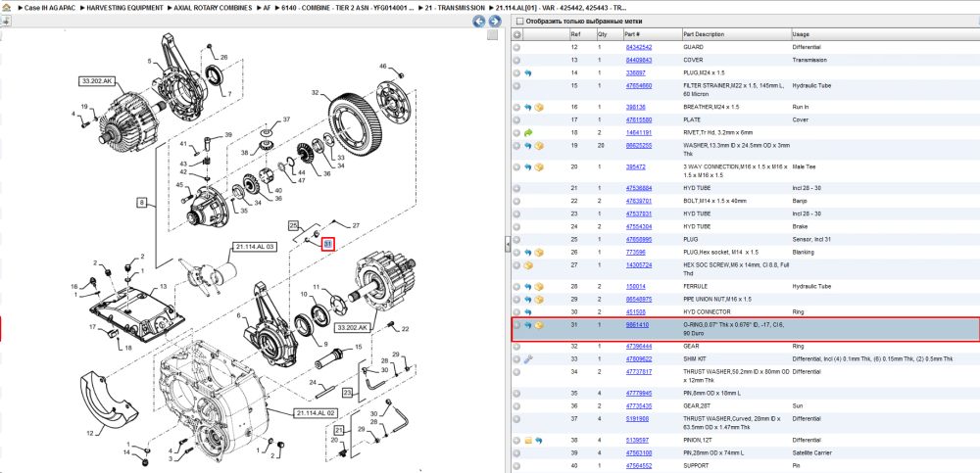Click the box icon for O-RING ref 31

click(x=539, y=325)
